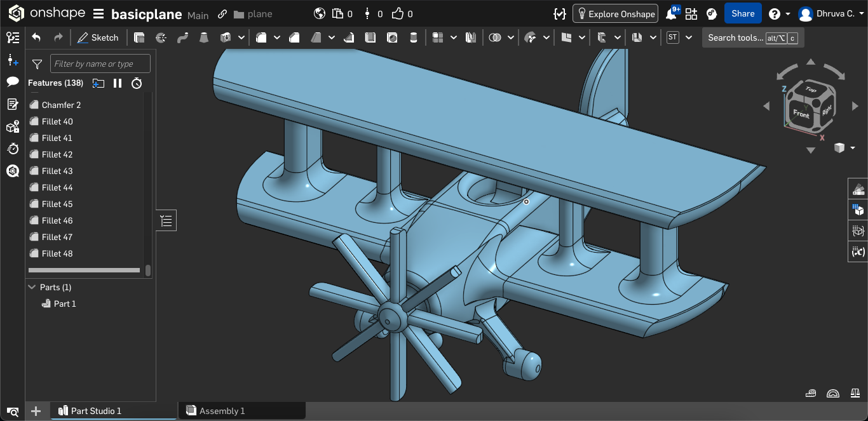Select the Part Studio 1 tab
Viewport: 868px width, 421px height.
[x=114, y=411]
